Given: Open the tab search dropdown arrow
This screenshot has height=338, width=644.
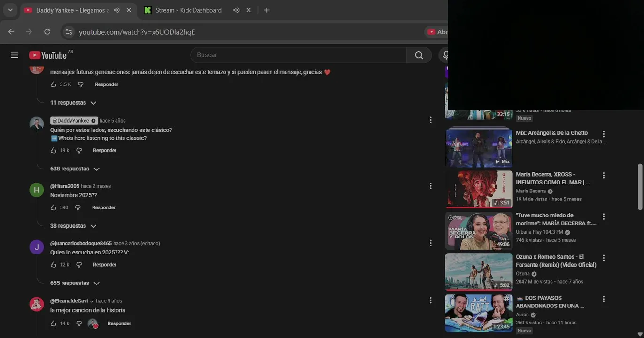Looking at the screenshot, I should tap(10, 10).
